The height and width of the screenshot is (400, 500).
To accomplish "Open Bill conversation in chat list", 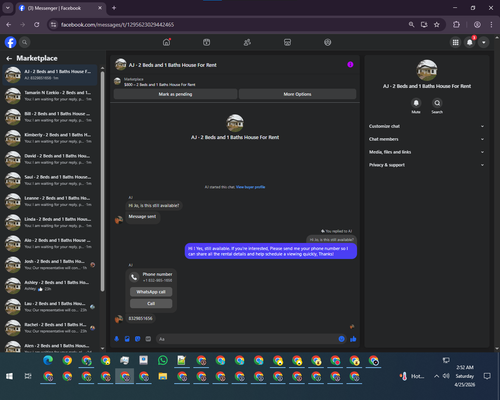I will 50,117.
